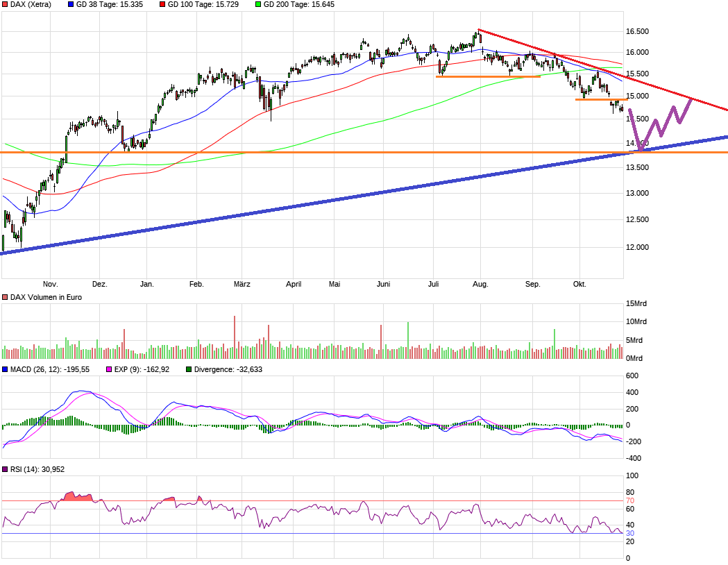The image size is (728, 565).
Task: Click the 'Juli' month axis label
Action: point(433,284)
